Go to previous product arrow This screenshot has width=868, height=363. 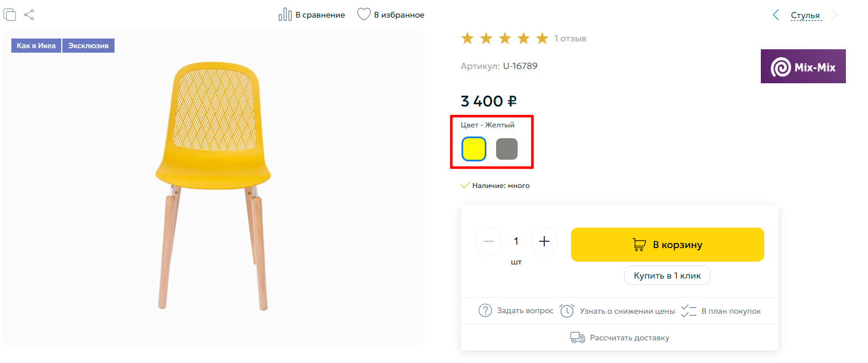point(776,15)
